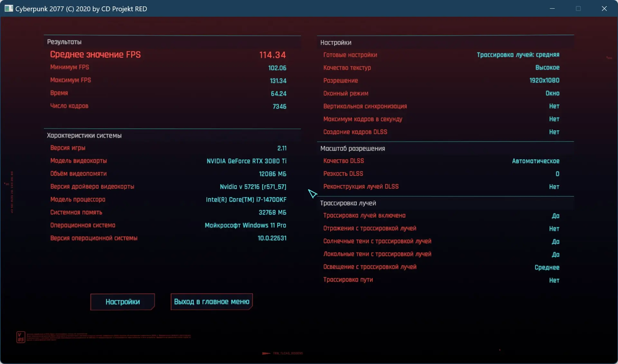Click Максимум кадров в секунду label
Viewport: 618px width, 364px height.
[x=363, y=119]
